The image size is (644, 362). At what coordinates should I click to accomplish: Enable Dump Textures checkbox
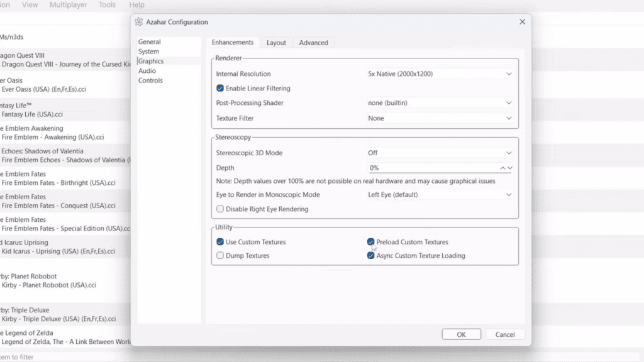[220, 255]
